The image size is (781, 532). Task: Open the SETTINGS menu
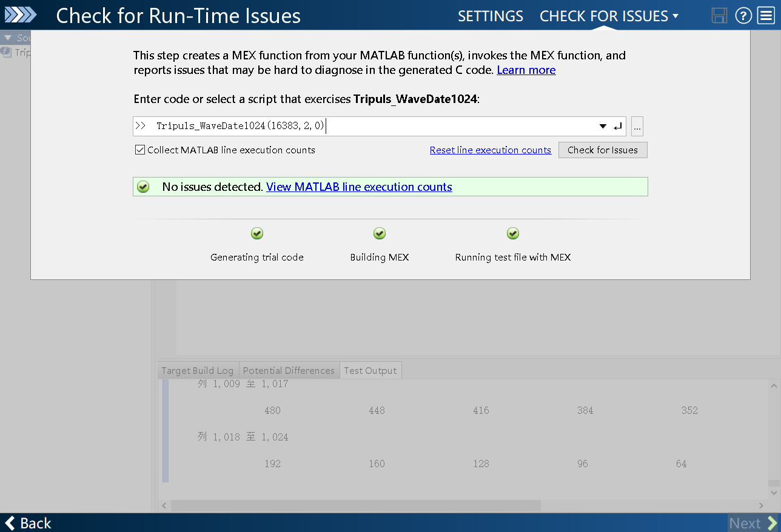pyautogui.click(x=491, y=16)
